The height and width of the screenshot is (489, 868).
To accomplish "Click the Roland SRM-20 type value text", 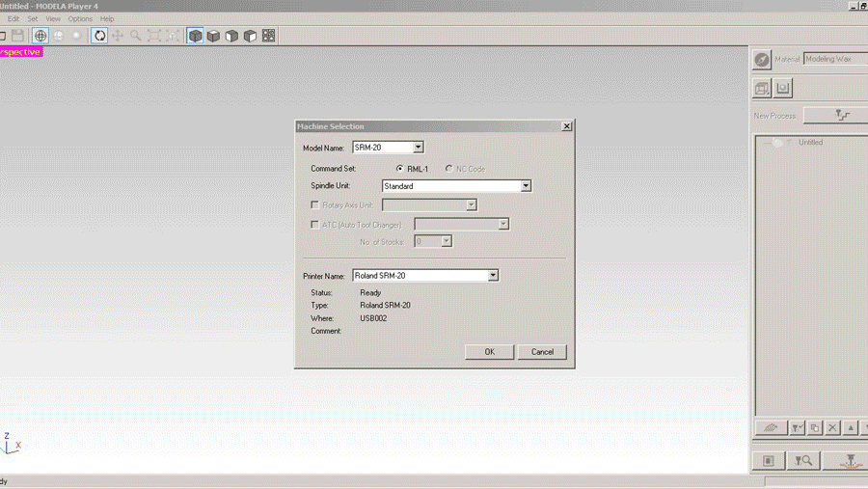I will point(385,305).
